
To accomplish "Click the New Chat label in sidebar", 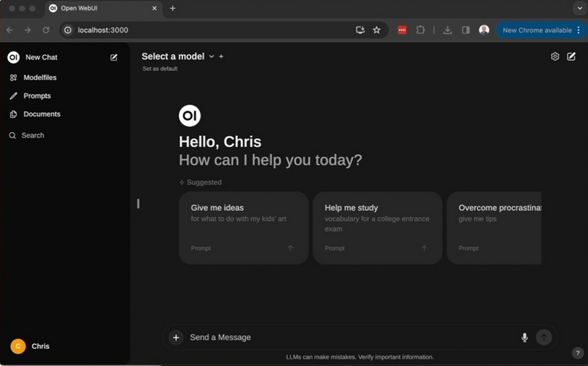I will (41, 57).
